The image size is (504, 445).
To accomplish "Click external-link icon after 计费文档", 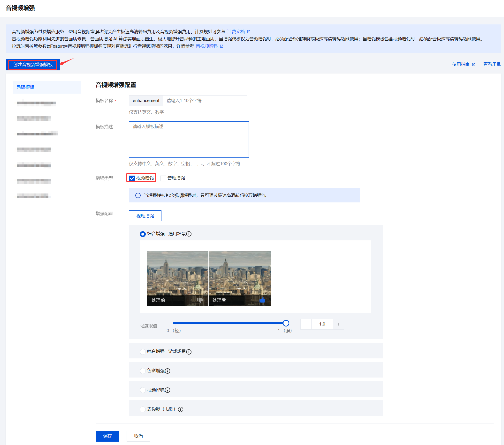I will pyautogui.click(x=249, y=32).
